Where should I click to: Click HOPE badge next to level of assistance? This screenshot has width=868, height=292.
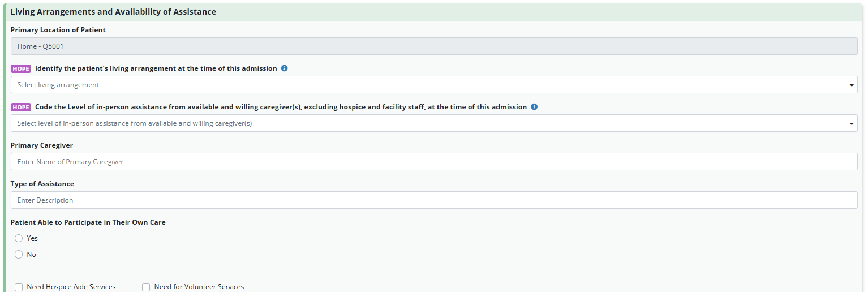tap(21, 108)
